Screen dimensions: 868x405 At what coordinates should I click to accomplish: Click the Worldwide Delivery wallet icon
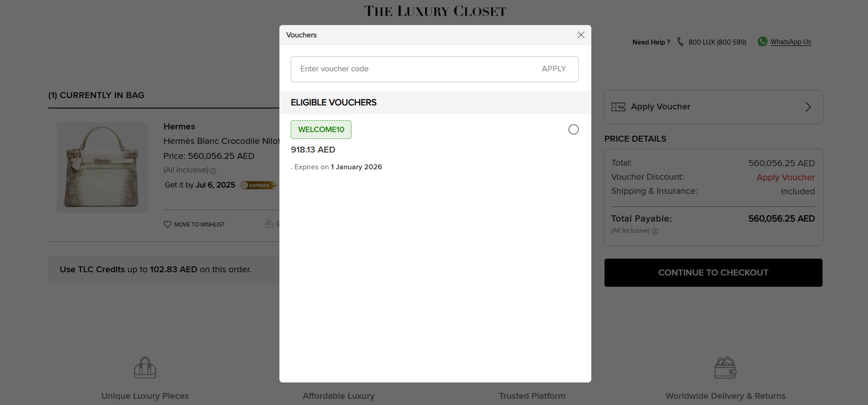click(725, 367)
